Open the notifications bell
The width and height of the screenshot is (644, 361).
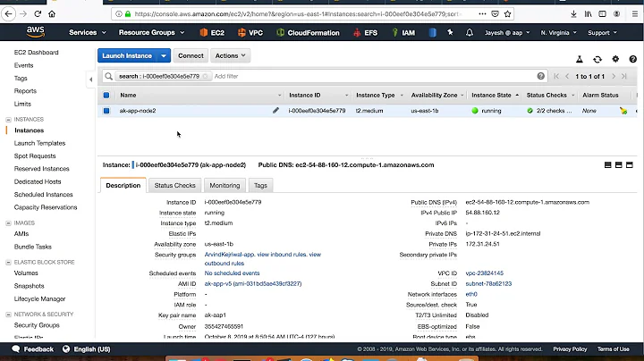point(469,32)
